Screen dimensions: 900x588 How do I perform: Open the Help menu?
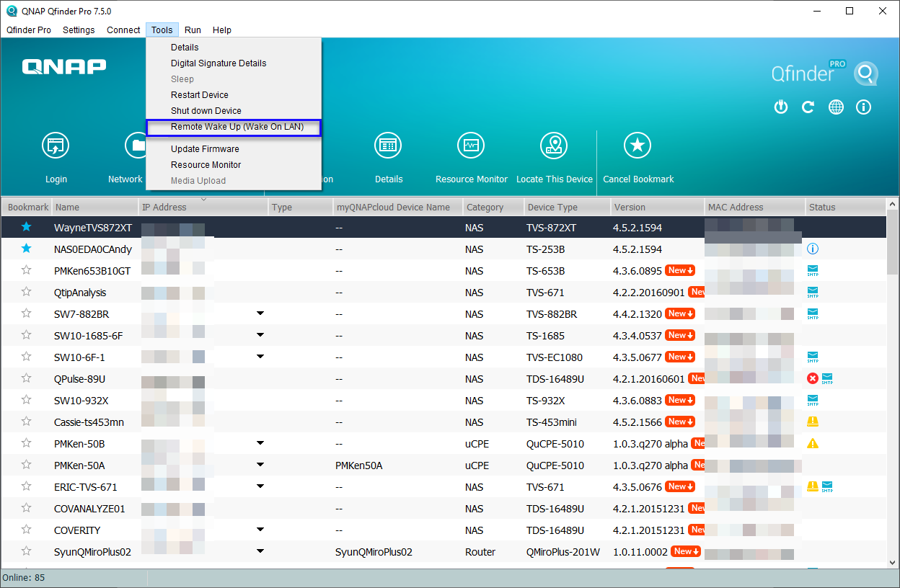coord(222,30)
